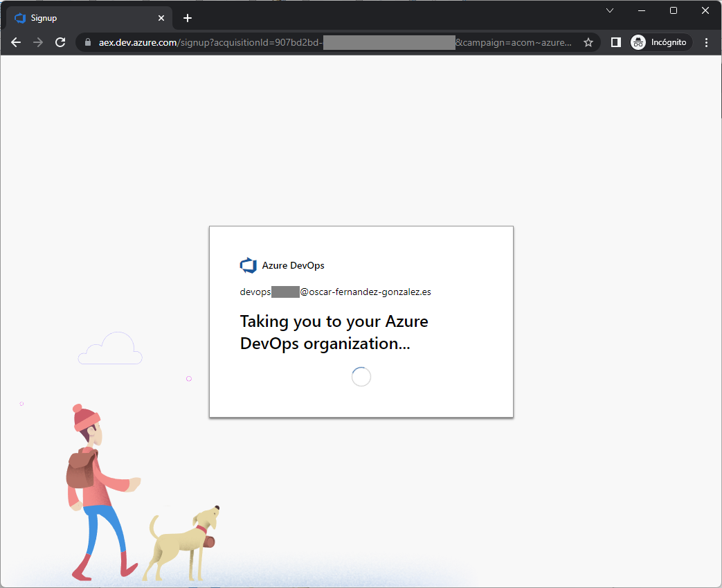Reload the Signup page
The width and height of the screenshot is (722, 588).
click(x=60, y=42)
